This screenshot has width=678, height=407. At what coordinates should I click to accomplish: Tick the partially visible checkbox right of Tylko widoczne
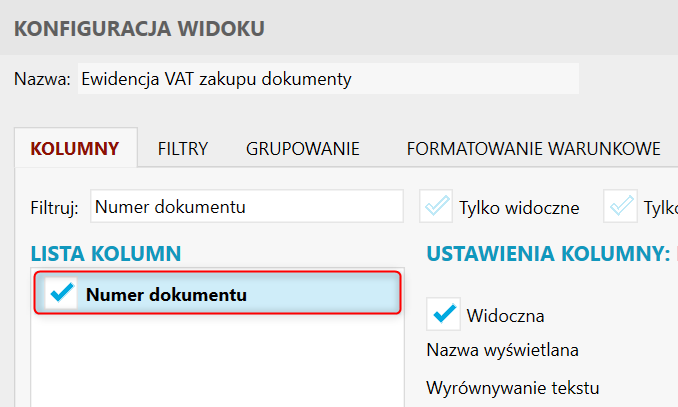tap(620, 206)
